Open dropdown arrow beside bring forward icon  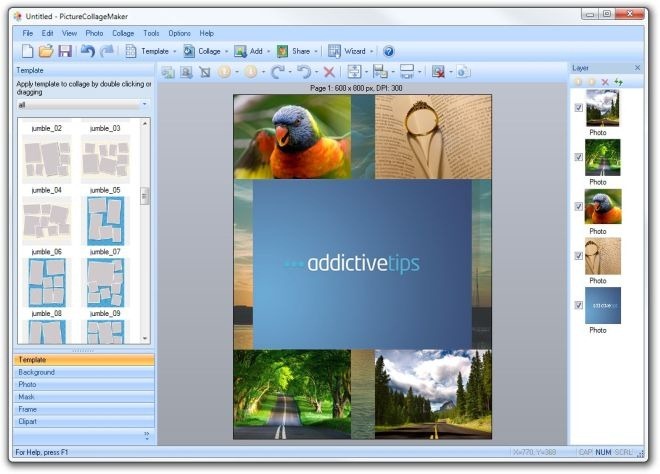[237, 72]
